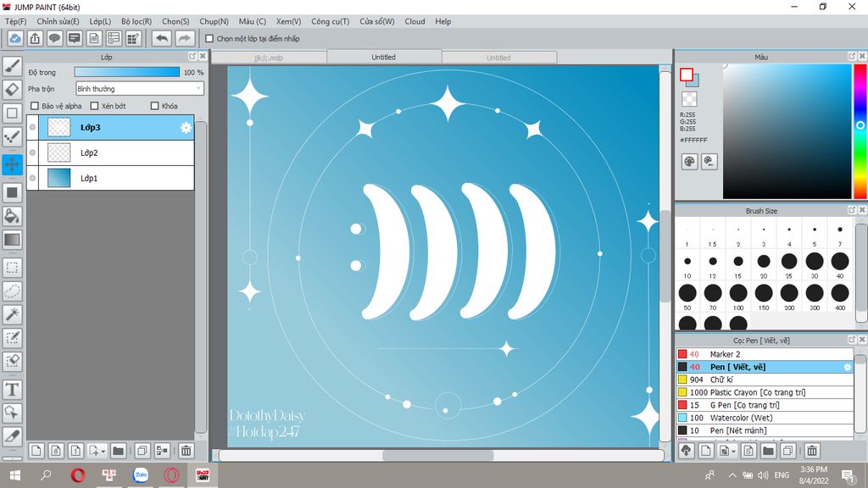Select the Lasso selection tool
868x488 pixels.
[12, 291]
